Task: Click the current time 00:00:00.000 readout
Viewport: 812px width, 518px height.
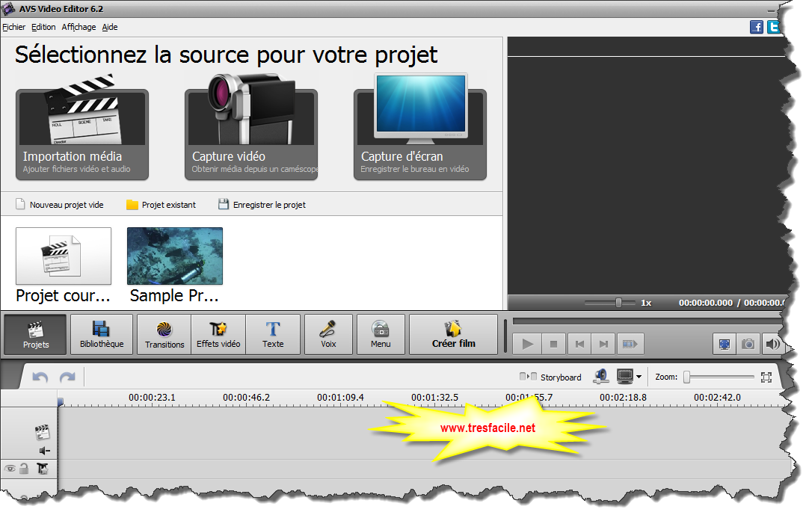Action: pyautogui.click(x=705, y=303)
